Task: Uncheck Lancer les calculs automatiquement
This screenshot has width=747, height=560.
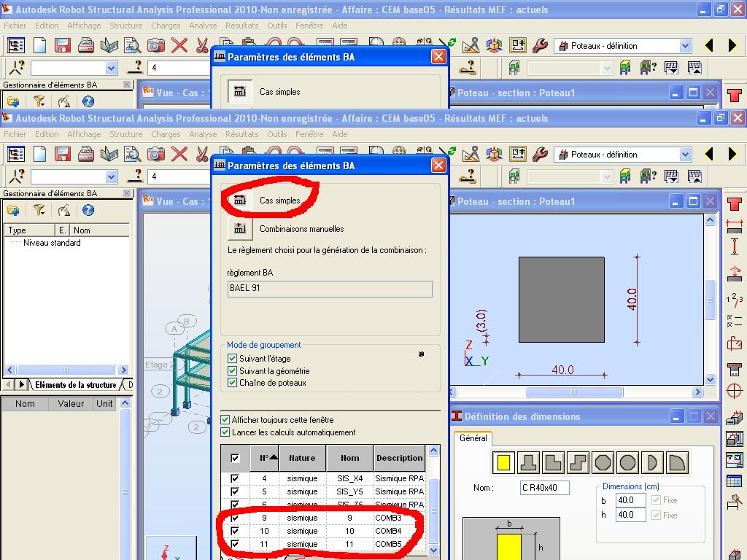Action: pos(225,432)
